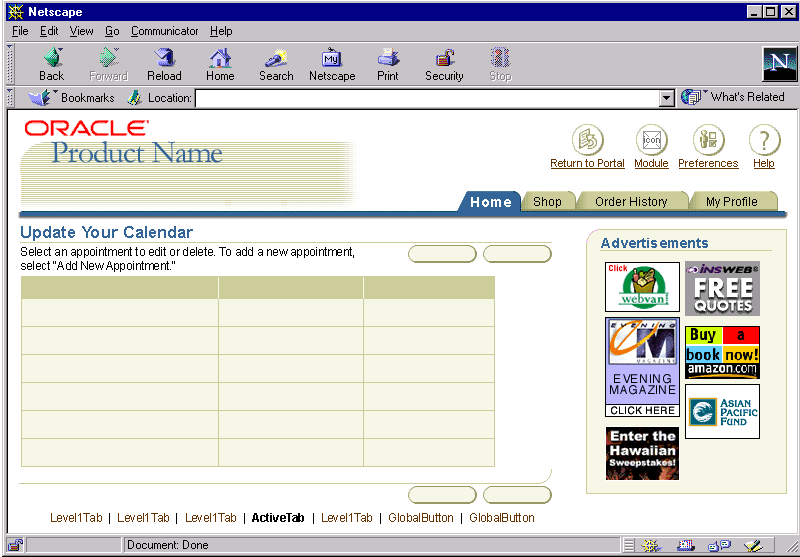The image size is (800, 557).
Task: Open Composer icon in status bar
Action: click(754, 545)
